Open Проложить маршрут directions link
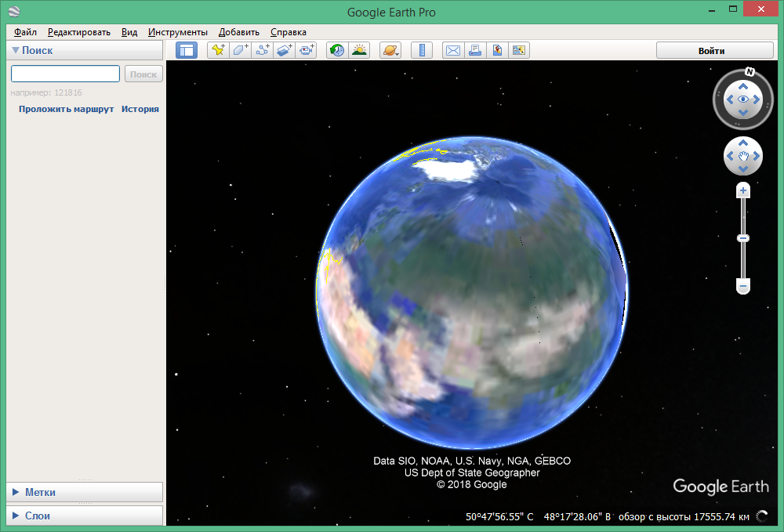Viewport: 784px width, 532px height. (65, 109)
